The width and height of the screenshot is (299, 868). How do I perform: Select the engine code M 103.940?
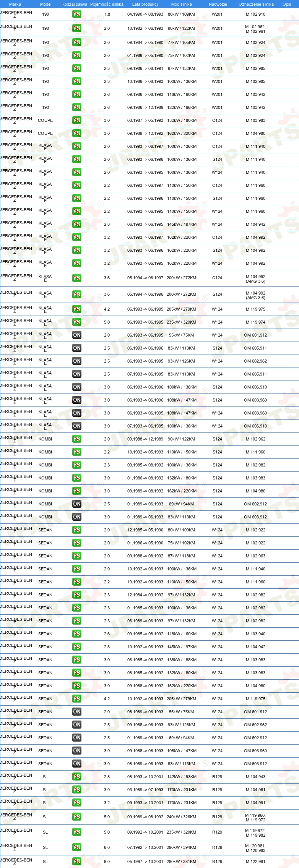point(255,634)
